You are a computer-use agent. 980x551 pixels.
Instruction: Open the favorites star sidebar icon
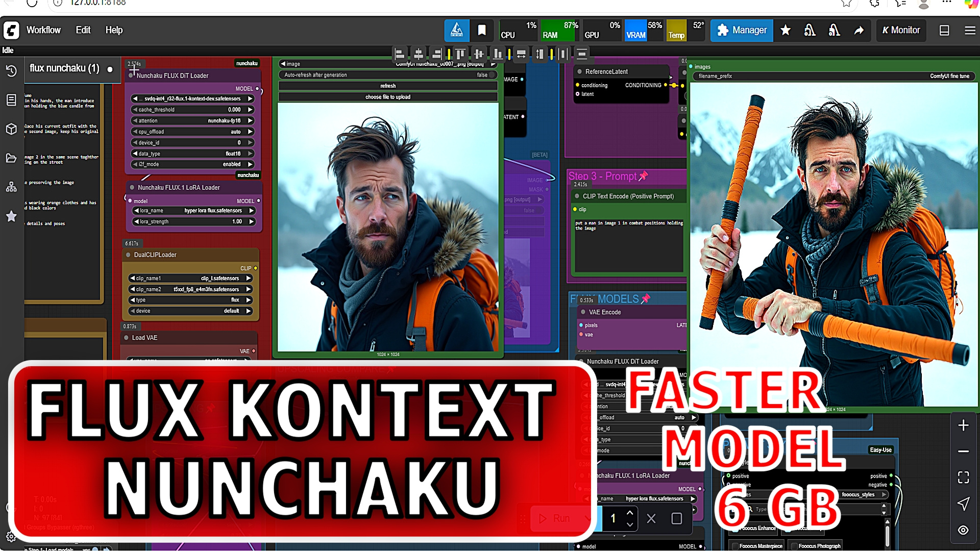click(11, 216)
